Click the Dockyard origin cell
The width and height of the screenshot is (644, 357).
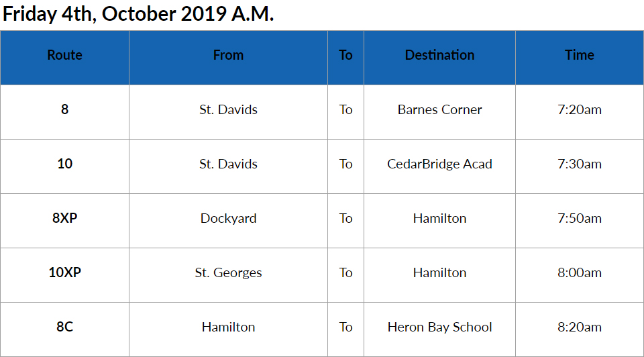[228, 218]
